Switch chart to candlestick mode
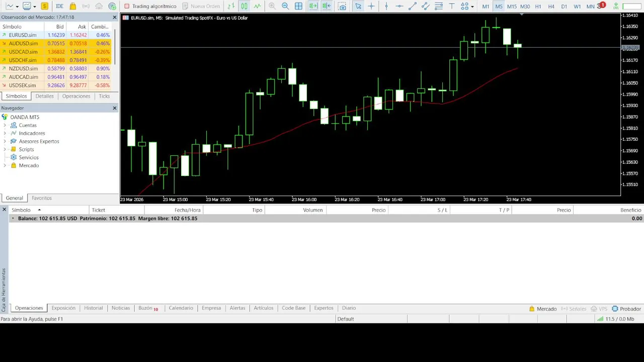 tap(244, 6)
